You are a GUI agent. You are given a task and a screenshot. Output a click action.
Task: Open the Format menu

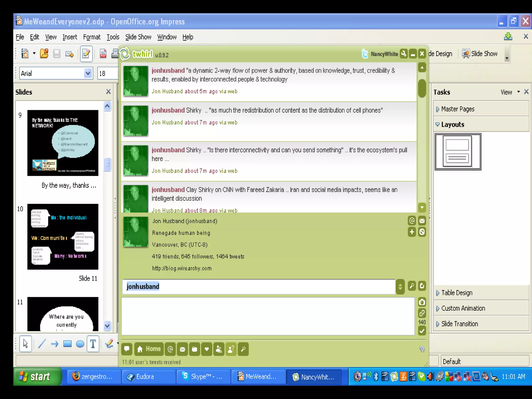91,37
